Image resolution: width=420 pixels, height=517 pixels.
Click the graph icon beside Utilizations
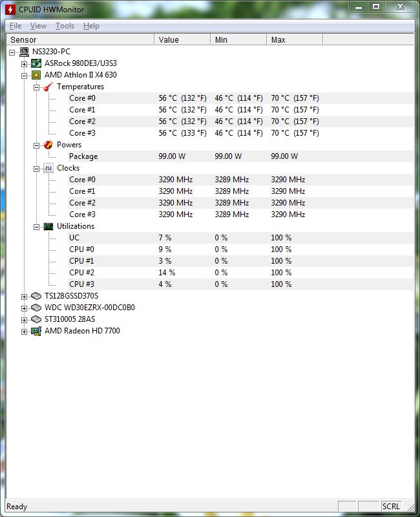48,226
